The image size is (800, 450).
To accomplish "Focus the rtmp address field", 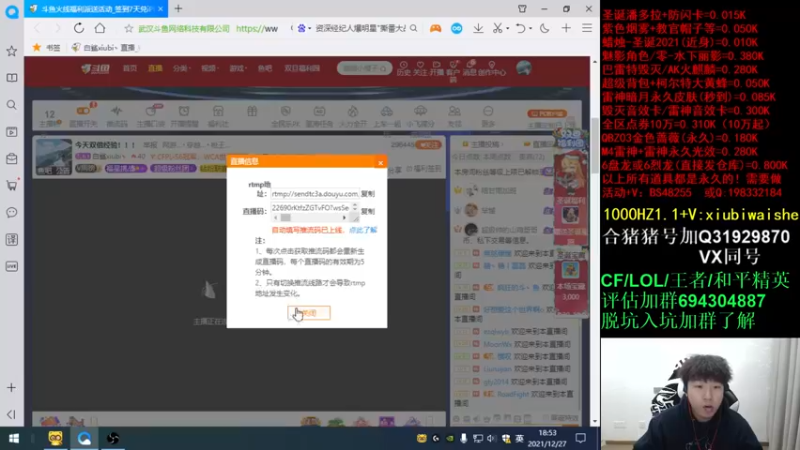I will point(315,194).
